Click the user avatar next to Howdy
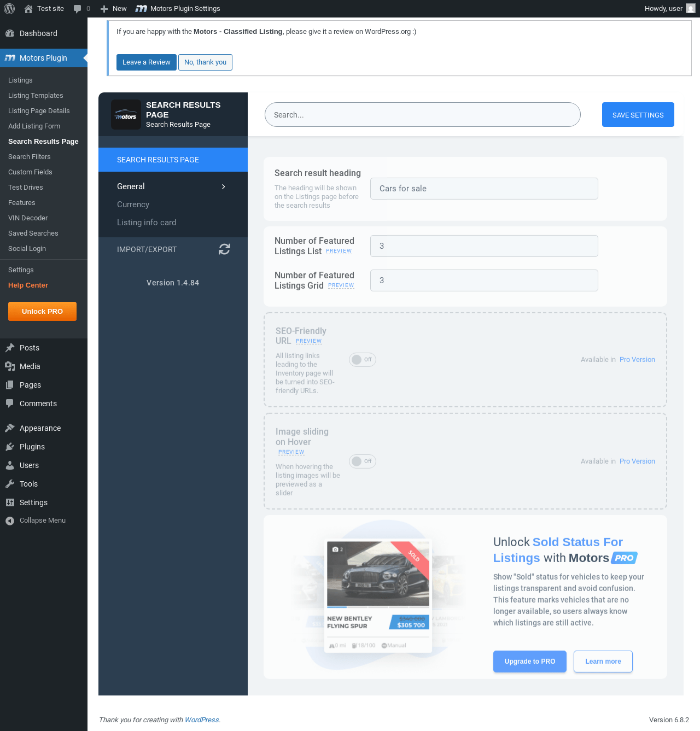Viewport: 700px width, 731px height. click(x=691, y=9)
